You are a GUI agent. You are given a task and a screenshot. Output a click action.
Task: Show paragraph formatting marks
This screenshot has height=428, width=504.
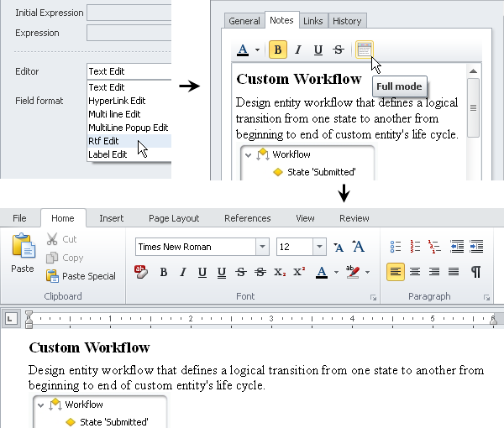click(x=476, y=272)
